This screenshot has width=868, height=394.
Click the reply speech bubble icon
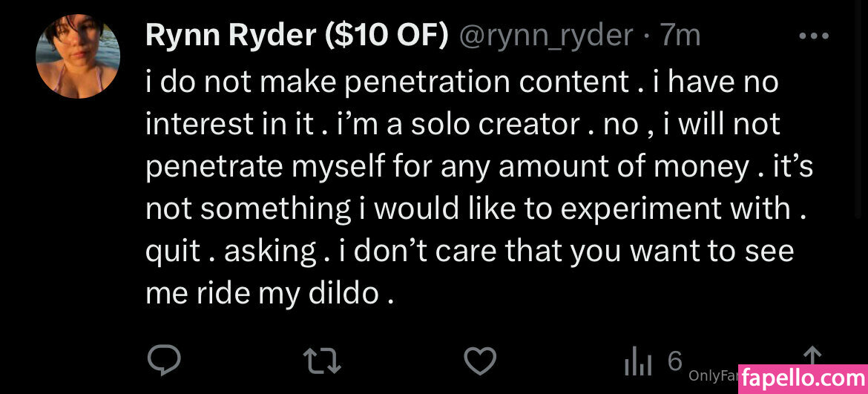pos(163,361)
